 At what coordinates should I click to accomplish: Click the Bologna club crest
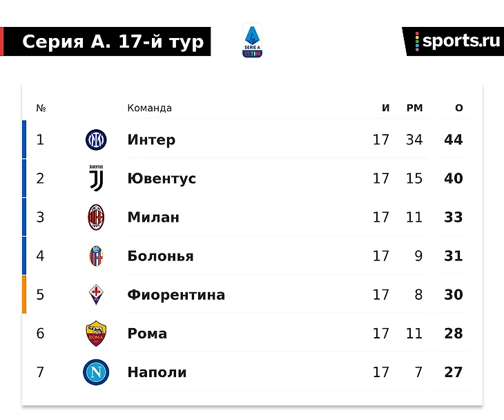click(96, 256)
